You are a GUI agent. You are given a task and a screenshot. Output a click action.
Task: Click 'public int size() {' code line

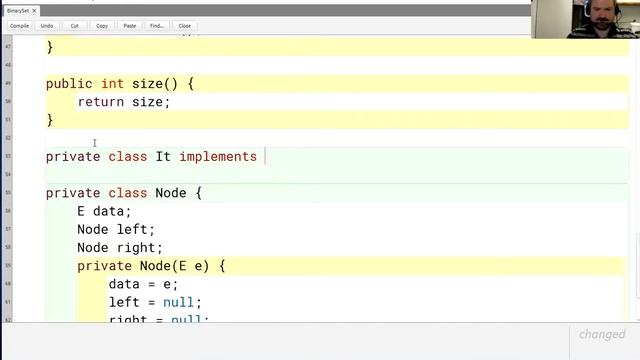[120, 84]
